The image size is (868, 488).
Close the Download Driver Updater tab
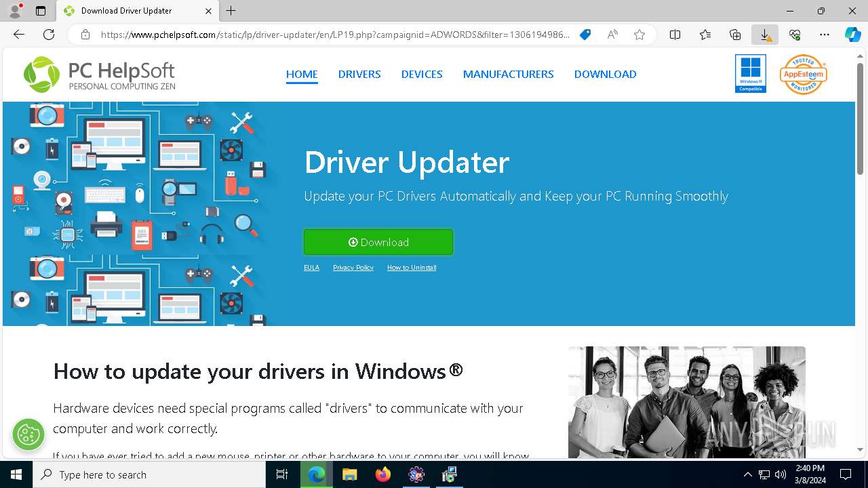(x=209, y=11)
